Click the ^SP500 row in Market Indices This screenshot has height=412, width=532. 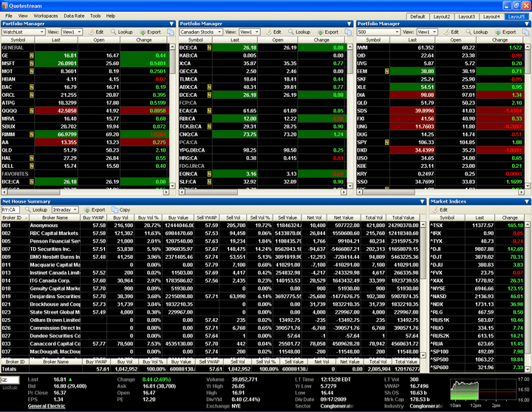477,359
